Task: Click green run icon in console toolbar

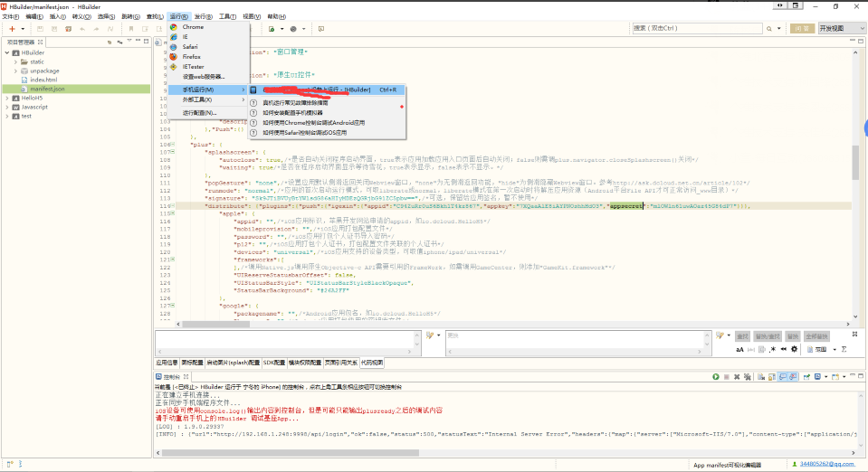Action: pos(716,377)
